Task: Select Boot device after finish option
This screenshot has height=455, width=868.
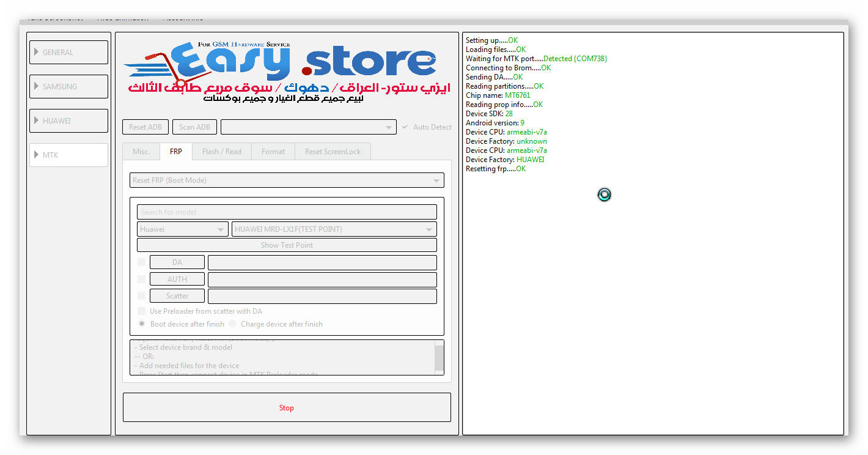Action: pos(181,324)
